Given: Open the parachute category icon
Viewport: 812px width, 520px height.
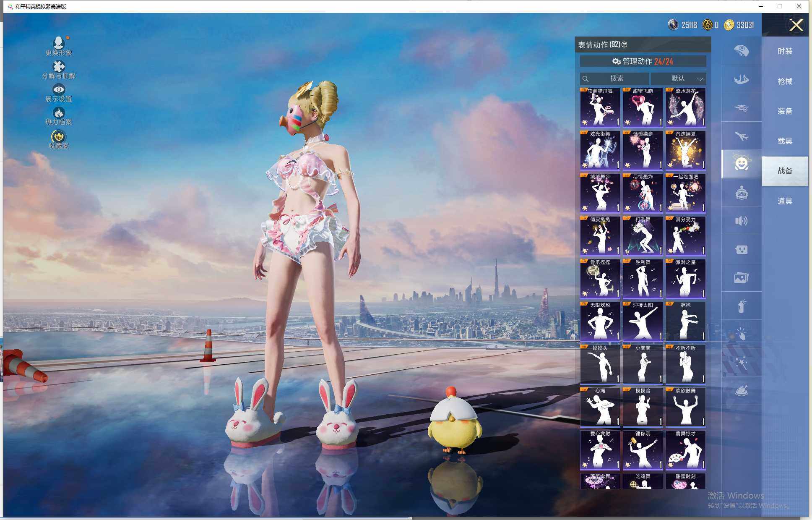Looking at the screenshot, I should [741, 51].
